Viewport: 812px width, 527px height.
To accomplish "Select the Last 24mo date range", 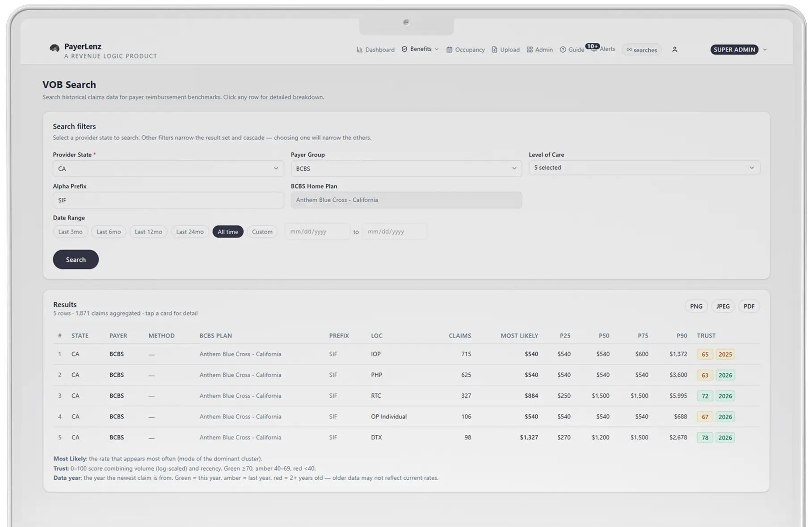I will click(190, 232).
